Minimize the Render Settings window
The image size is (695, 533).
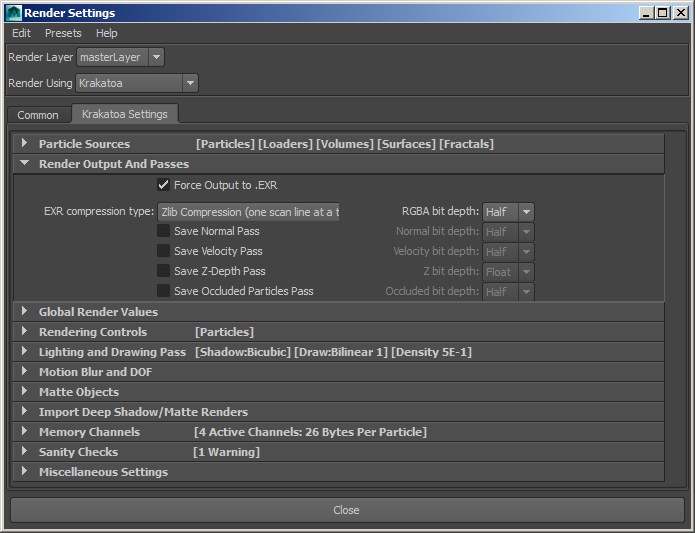pyautogui.click(x=646, y=13)
